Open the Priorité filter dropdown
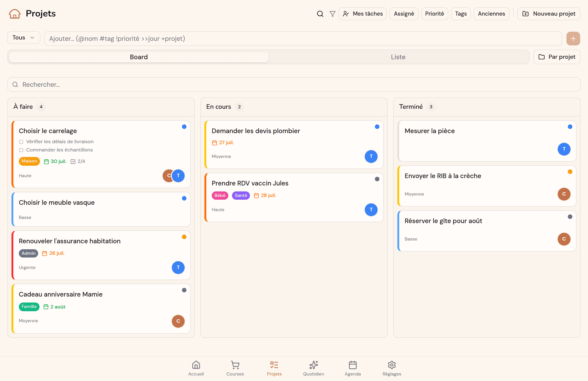 (434, 14)
